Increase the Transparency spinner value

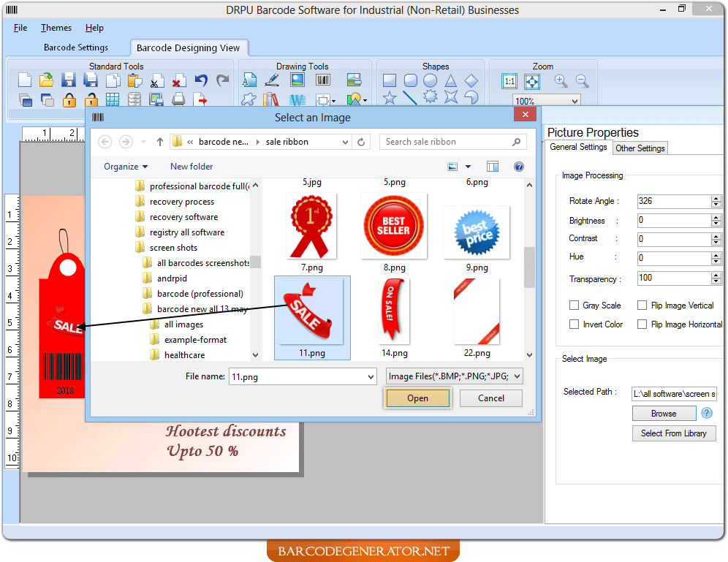[716, 276]
